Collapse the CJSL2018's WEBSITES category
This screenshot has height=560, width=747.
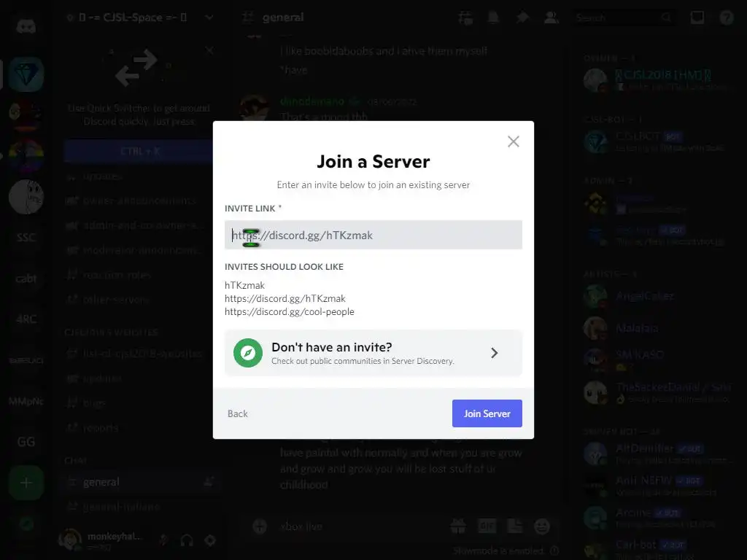[111, 332]
